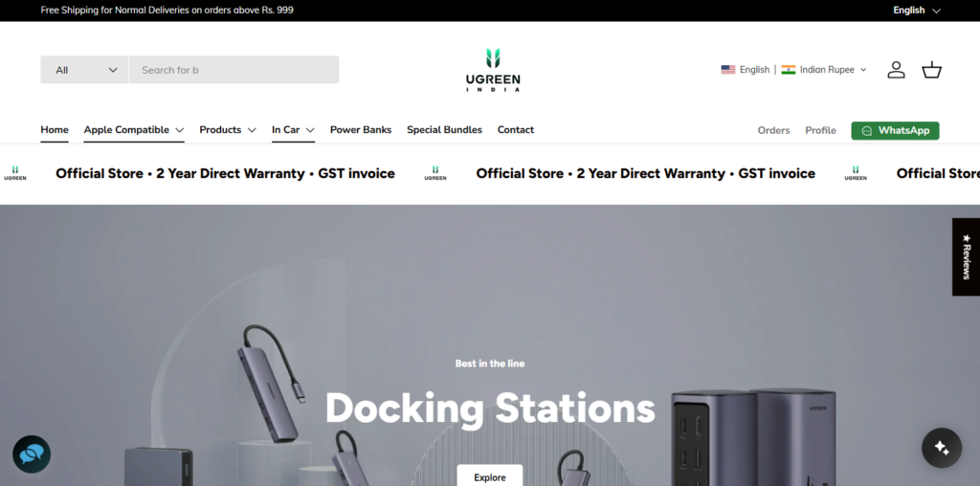
Task: Click the US flag language icon
Action: (728, 69)
